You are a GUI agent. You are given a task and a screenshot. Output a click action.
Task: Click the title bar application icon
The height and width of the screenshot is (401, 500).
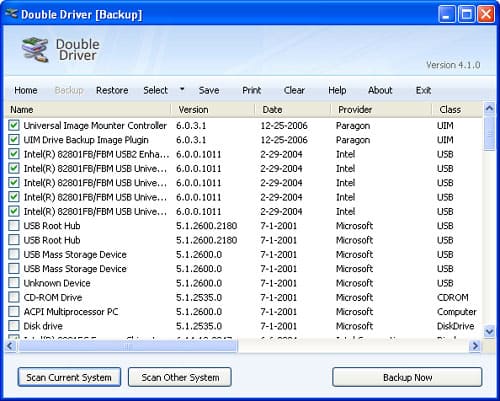coord(11,14)
